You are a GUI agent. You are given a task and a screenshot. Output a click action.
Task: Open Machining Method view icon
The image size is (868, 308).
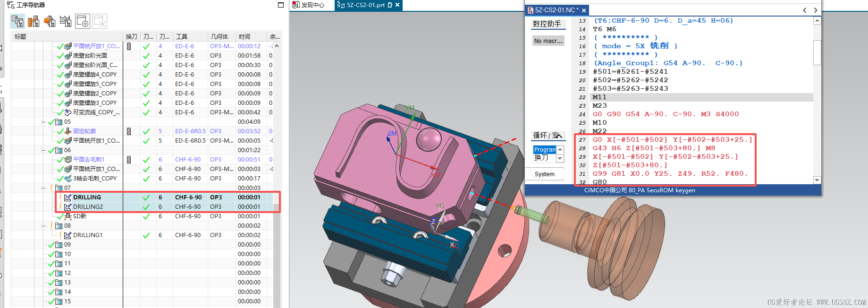click(x=66, y=21)
